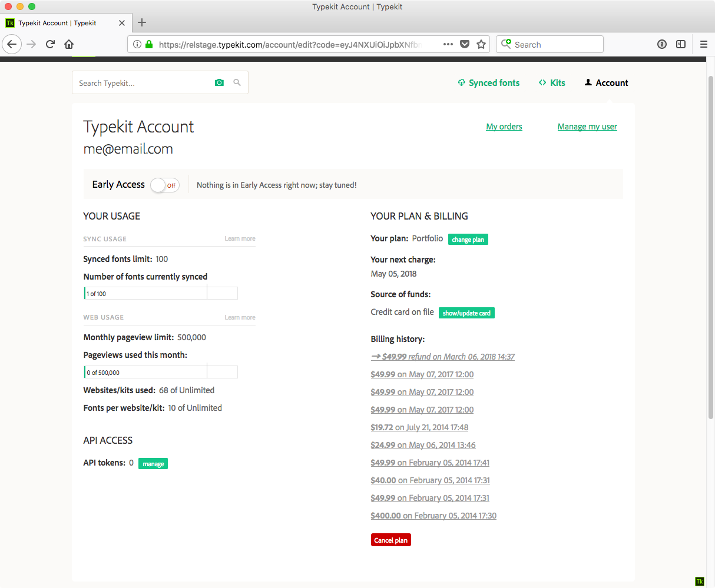Open a new browser tab
This screenshot has height=588, width=715.
pos(142,23)
